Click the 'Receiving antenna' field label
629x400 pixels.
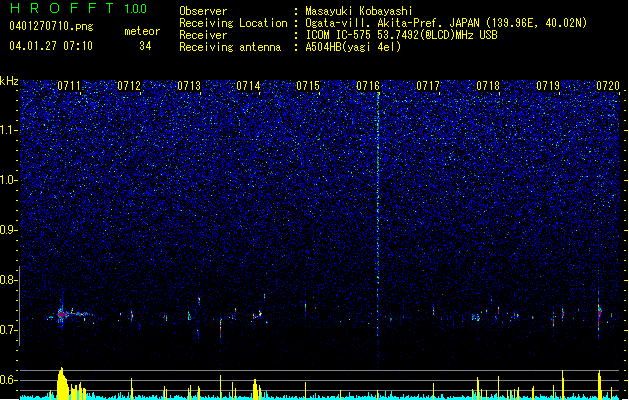tap(230, 47)
